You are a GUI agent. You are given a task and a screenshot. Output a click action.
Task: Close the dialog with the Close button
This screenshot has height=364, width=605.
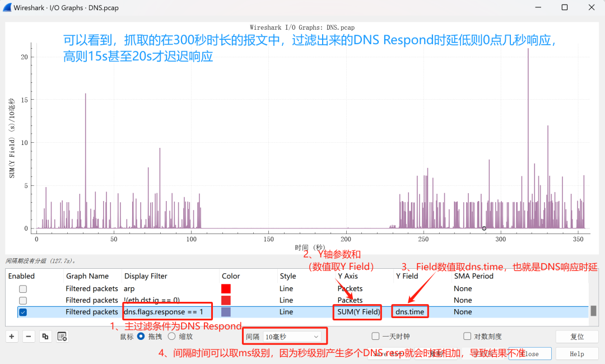pos(530,353)
